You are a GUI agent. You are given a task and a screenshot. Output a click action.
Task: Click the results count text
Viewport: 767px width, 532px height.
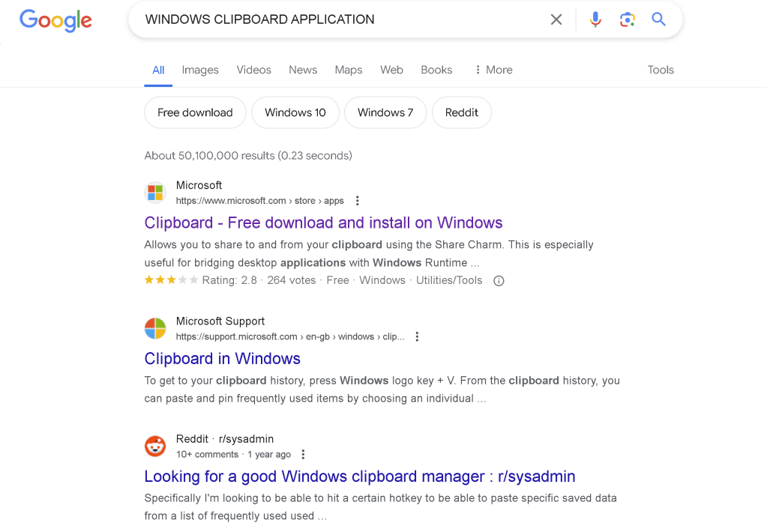click(x=248, y=156)
